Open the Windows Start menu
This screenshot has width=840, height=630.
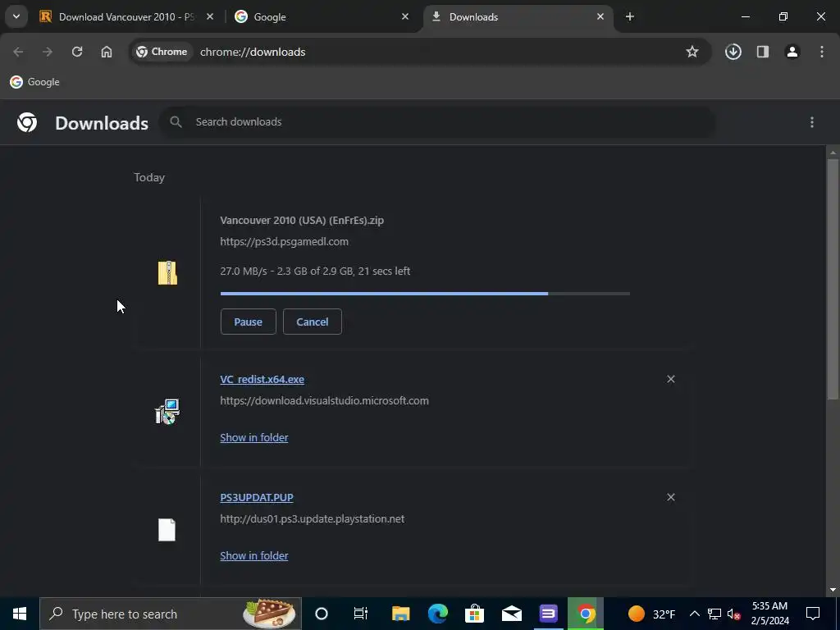[x=20, y=614]
